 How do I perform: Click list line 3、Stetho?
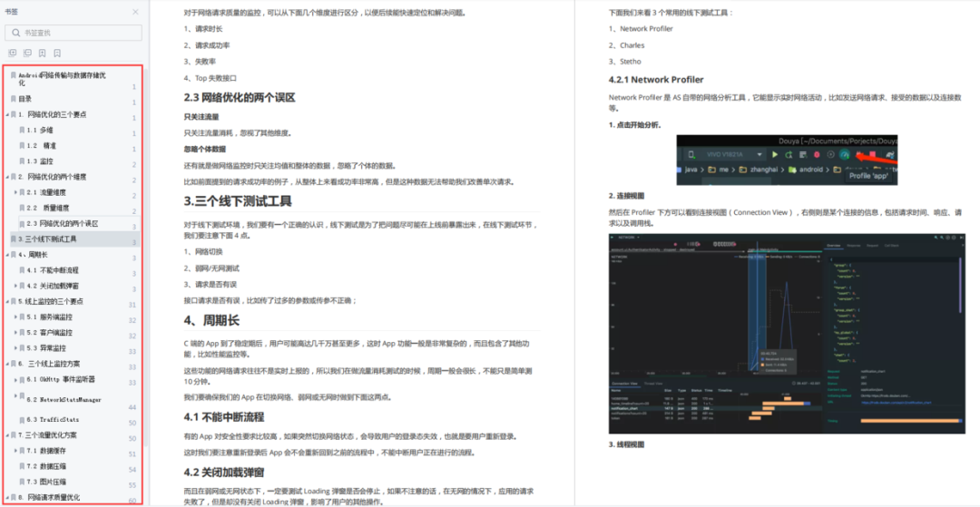click(x=625, y=61)
